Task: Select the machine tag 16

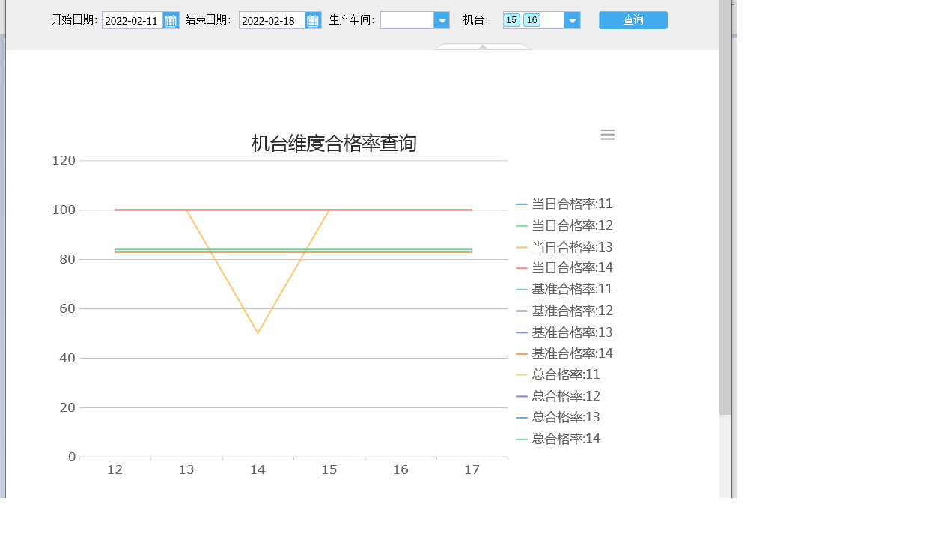Action: click(532, 20)
